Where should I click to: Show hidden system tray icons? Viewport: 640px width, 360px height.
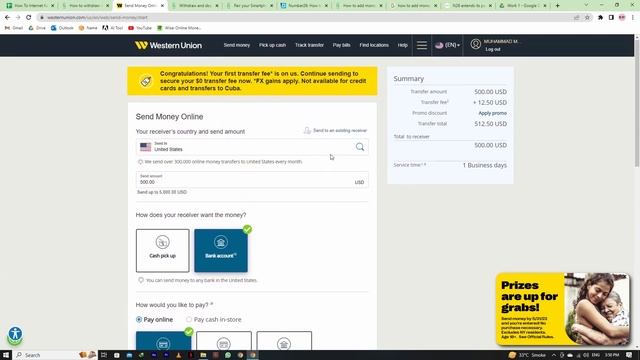click(554, 355)
